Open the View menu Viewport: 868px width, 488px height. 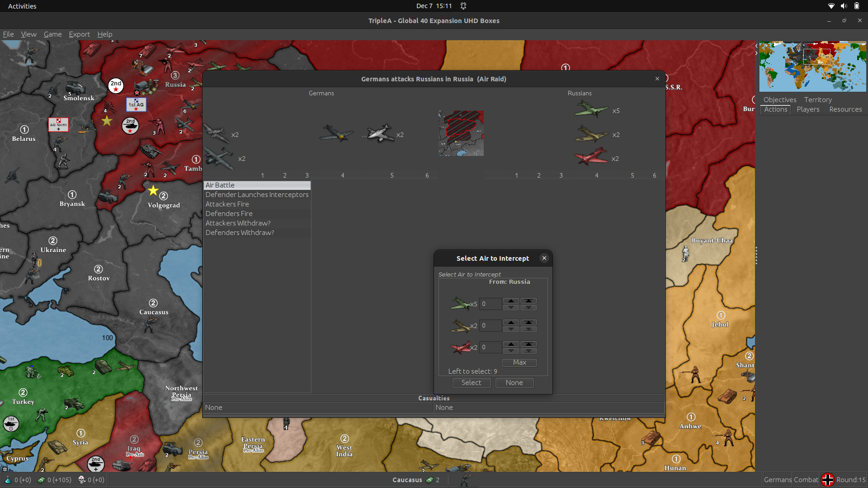tap(28, 34)
